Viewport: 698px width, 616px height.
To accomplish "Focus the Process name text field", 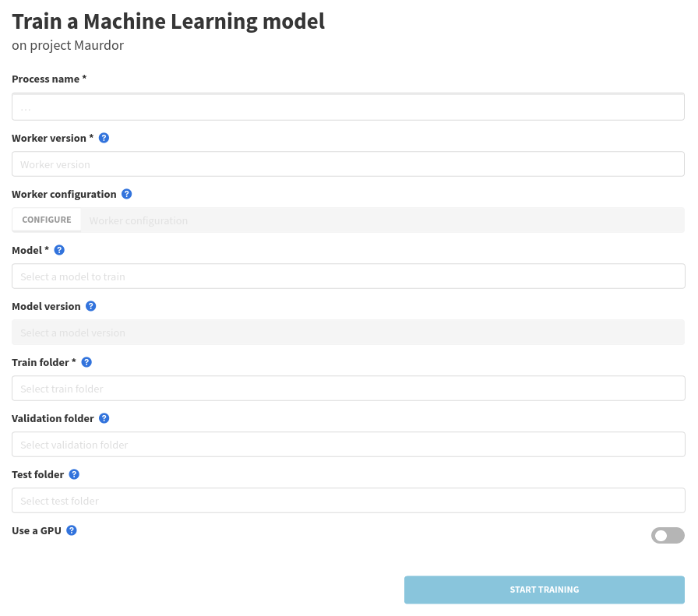I will point(348,107).
